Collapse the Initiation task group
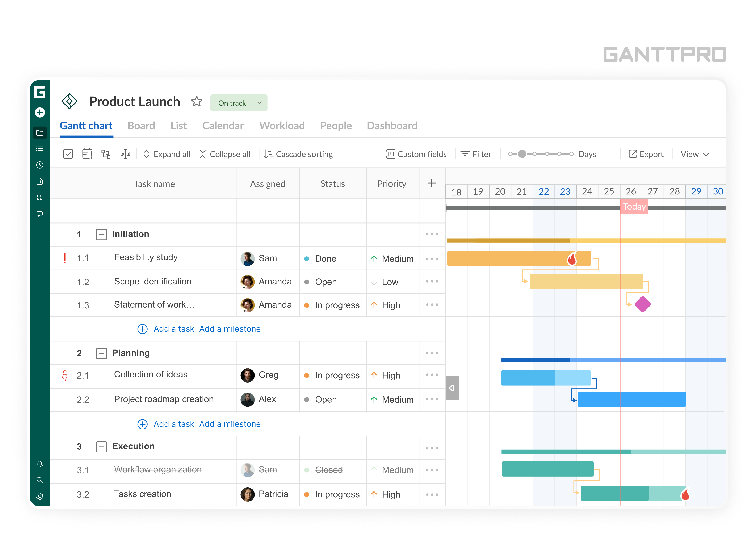Viewport: 756px width, 553px height. [101, 234]
